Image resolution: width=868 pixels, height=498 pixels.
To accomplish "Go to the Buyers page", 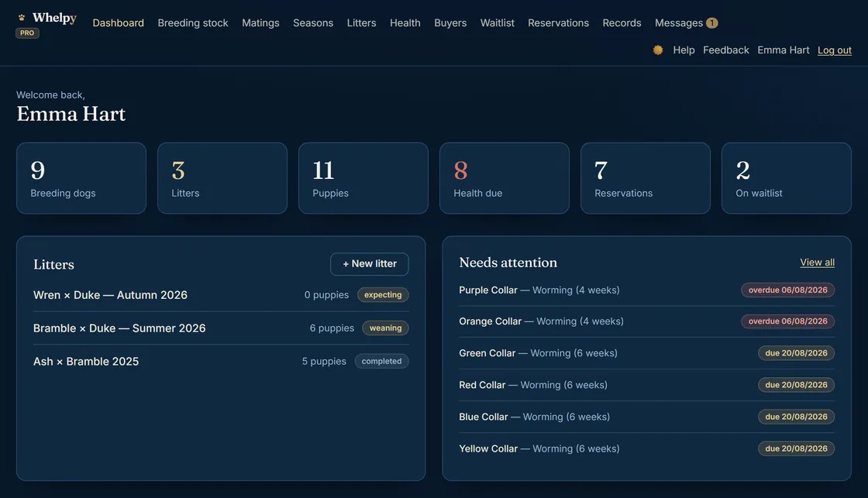I will (450, 22).
